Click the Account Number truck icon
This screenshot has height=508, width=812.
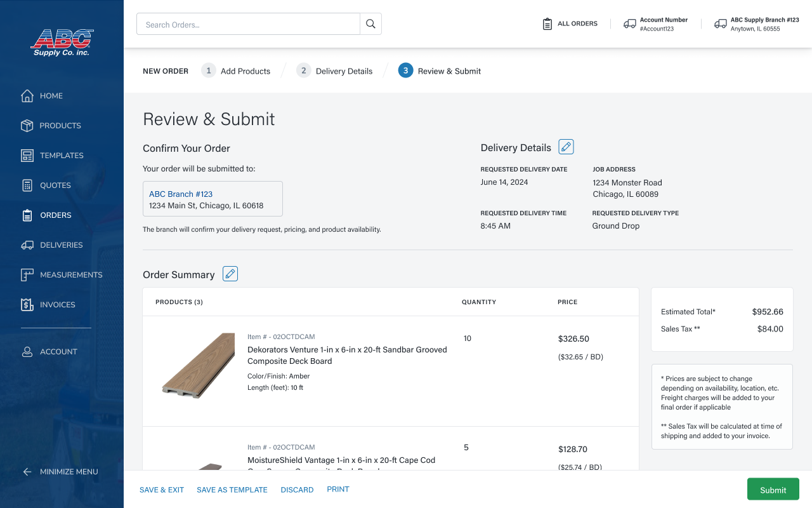tap(630, 24)
